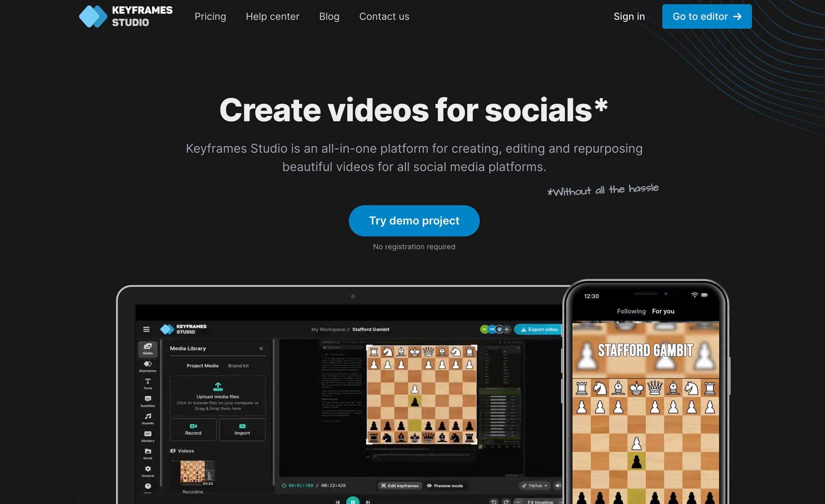
Task: Select the Media sidebar icon
Action: click(148, 349)
